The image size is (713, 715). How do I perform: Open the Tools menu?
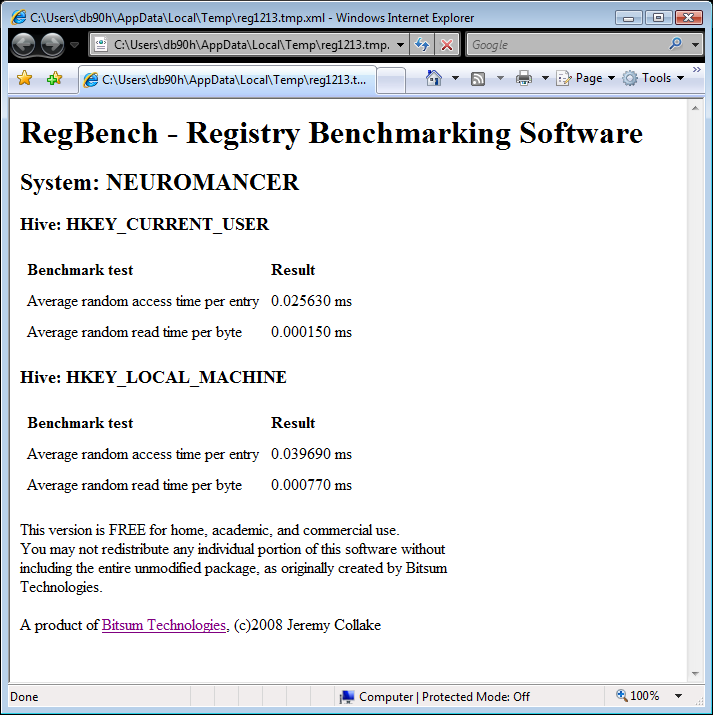click(654, 78)
